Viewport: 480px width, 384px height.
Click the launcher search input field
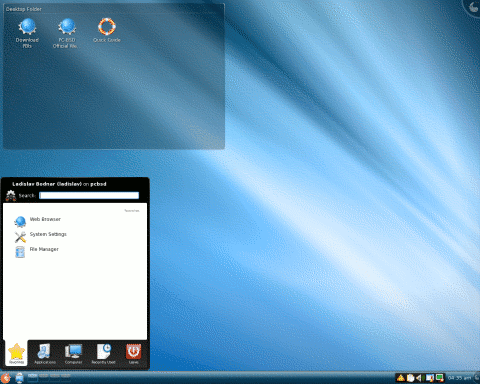click(89, 195)
